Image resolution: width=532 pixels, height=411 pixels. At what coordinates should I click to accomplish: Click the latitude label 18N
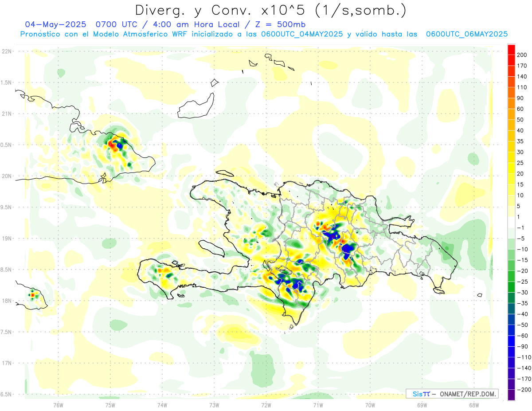coord(6,301)
